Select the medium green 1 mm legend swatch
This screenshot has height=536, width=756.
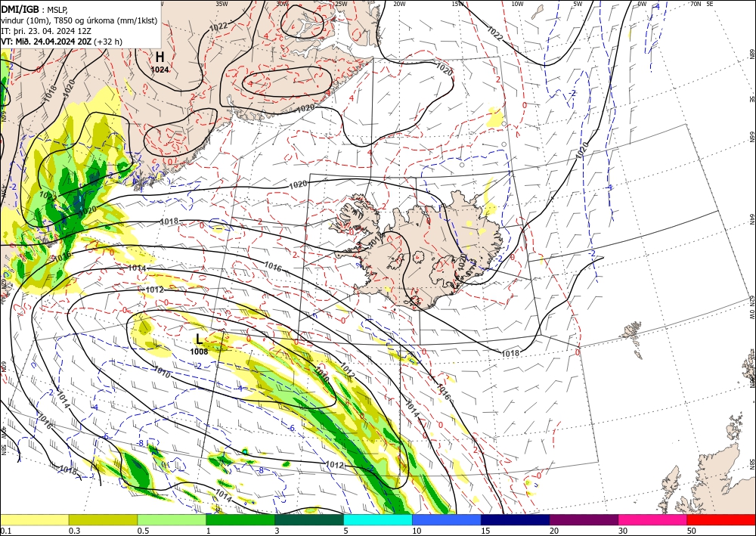(240, 519)
